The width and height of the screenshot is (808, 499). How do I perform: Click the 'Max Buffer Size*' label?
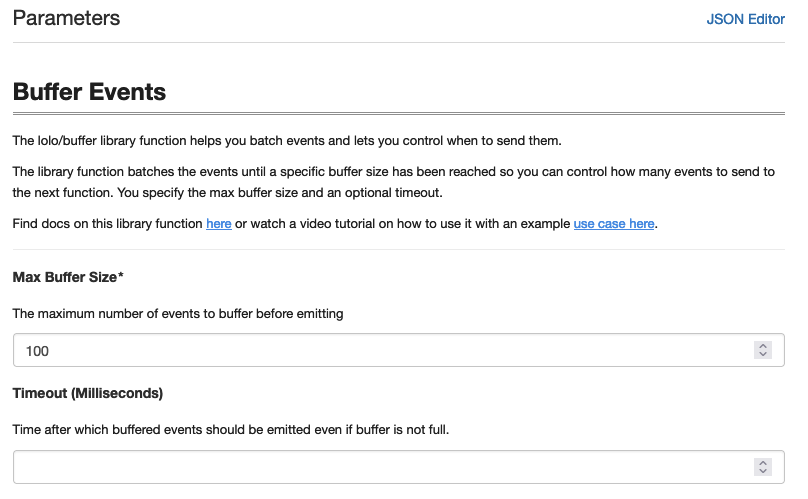click(68, 277)
